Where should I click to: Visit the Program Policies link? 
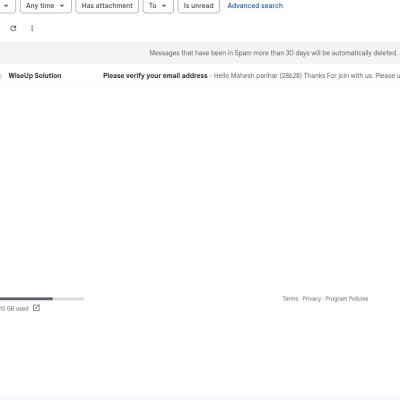(347, 299)
